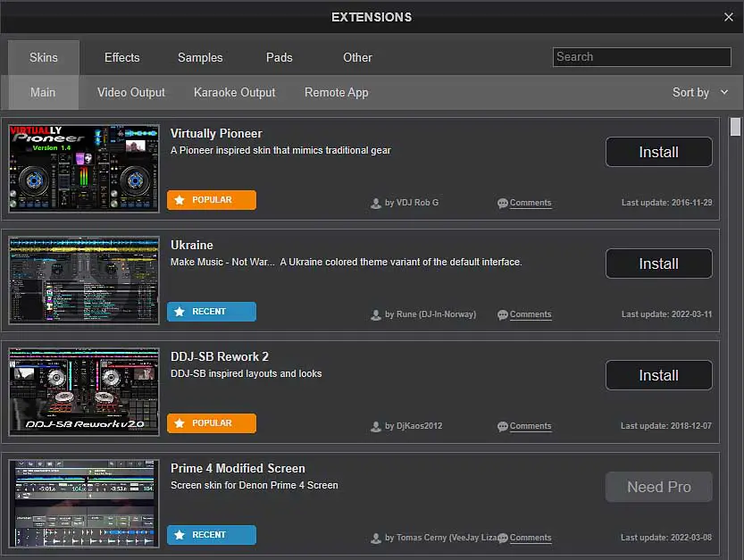Image resolution: width=744 pixels, height=560 pixels.
Task: Click 'DDJ-SB inspired layouts and looks' description
Action: (246, 373)
